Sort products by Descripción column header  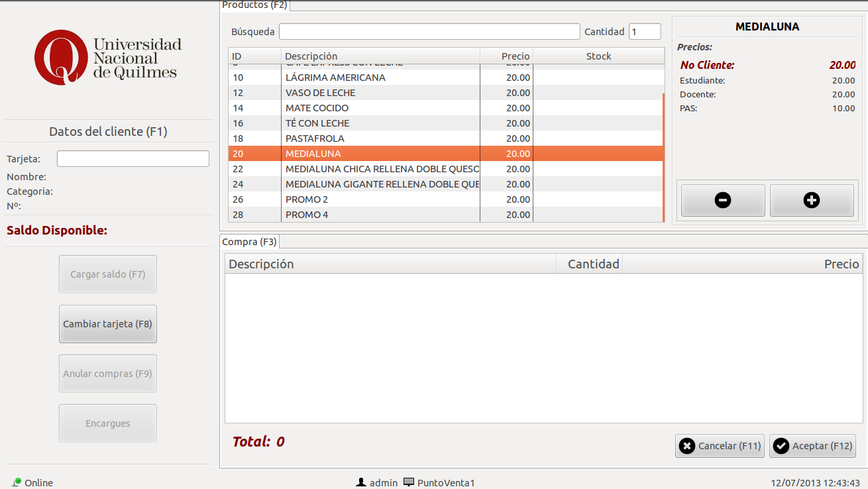point(380,56)
